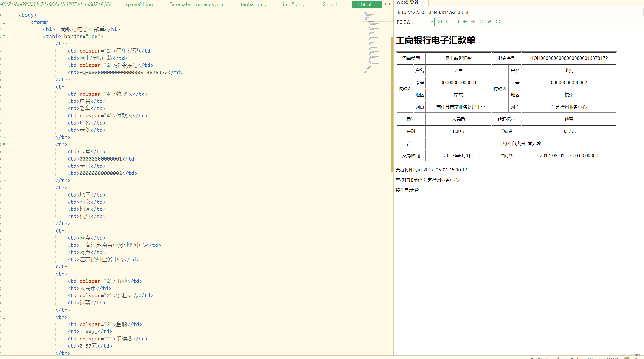Screen dimensions: 644x359
Task: Click the h1 工商银行电子汇款单 code line
Action: point(81,29)
